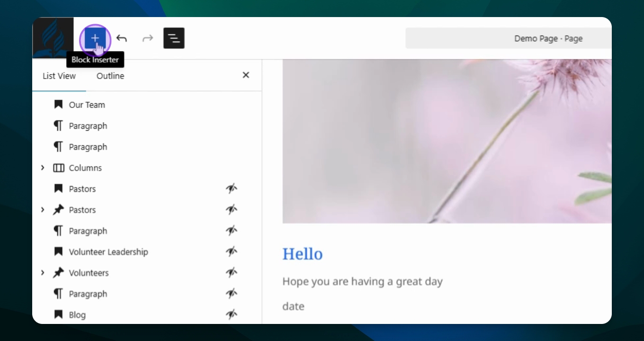The height and width of the screenshot is (341, 644).
Task: Click the 'date' paragraph text
Action: (x=293, y=306)
